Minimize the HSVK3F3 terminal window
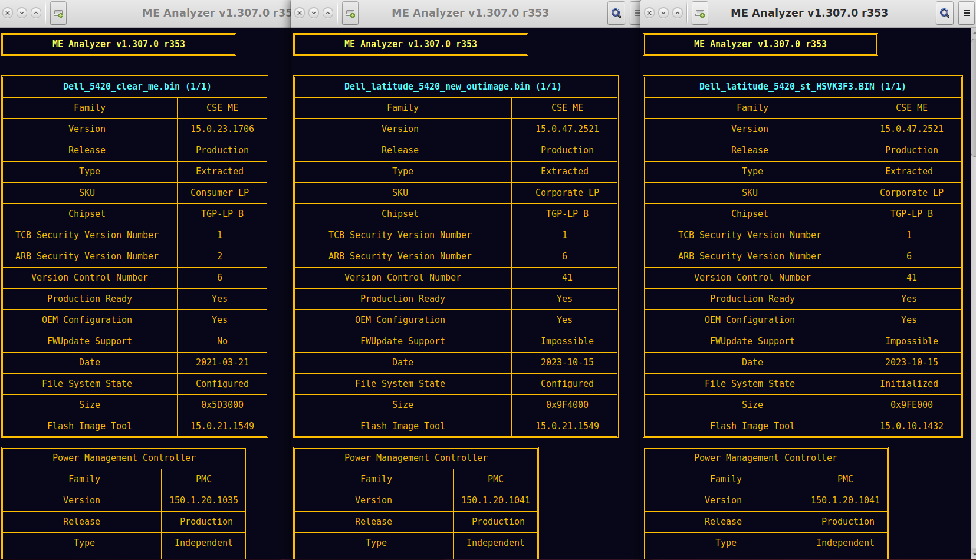 (663, 12)
